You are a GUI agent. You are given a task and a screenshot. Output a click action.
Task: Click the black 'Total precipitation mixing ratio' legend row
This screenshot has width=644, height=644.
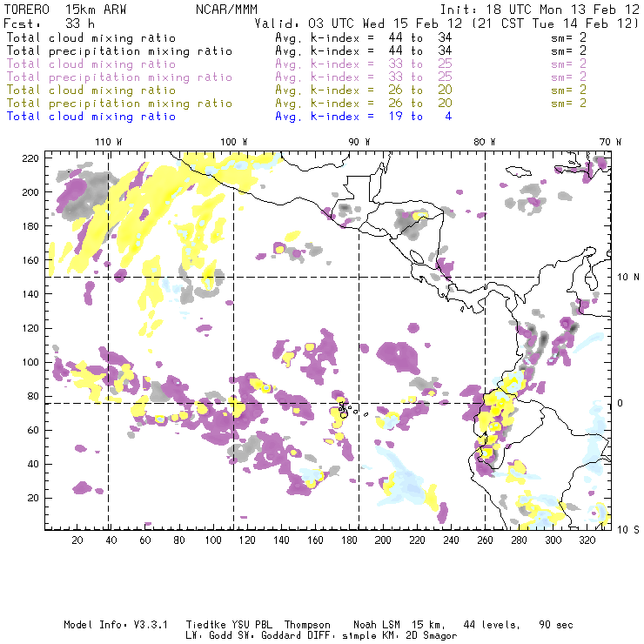tap(119, 51)
